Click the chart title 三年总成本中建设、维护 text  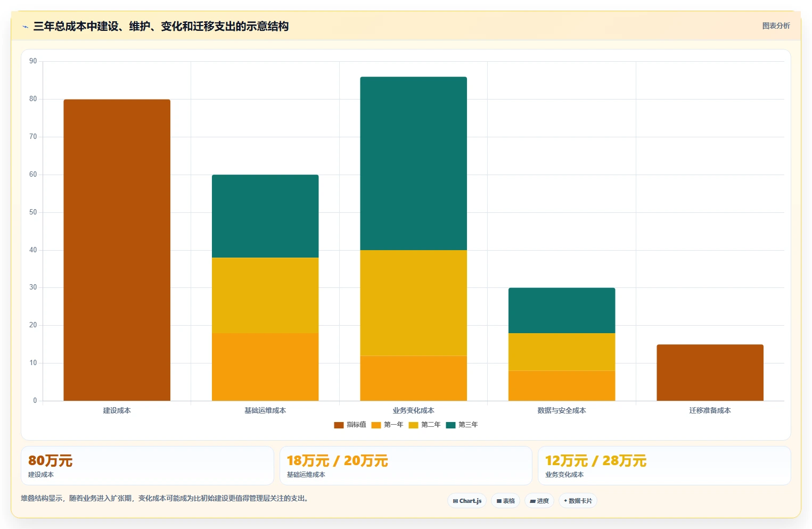point(161,27)
